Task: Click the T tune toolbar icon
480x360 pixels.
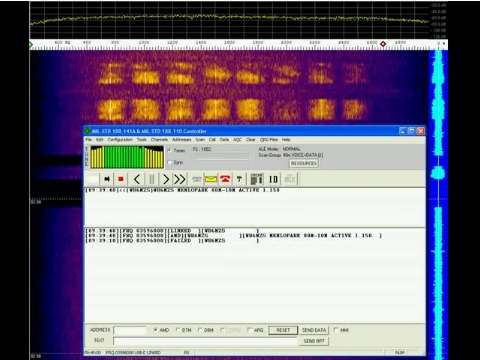Action: pyautogui.click(x=239, y=179)
